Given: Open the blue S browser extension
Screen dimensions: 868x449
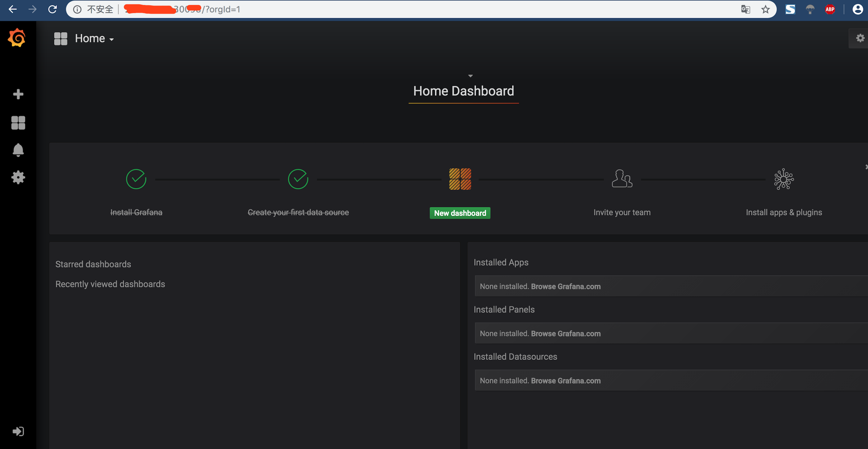Looking at the screenshot, I should [790, 9].
